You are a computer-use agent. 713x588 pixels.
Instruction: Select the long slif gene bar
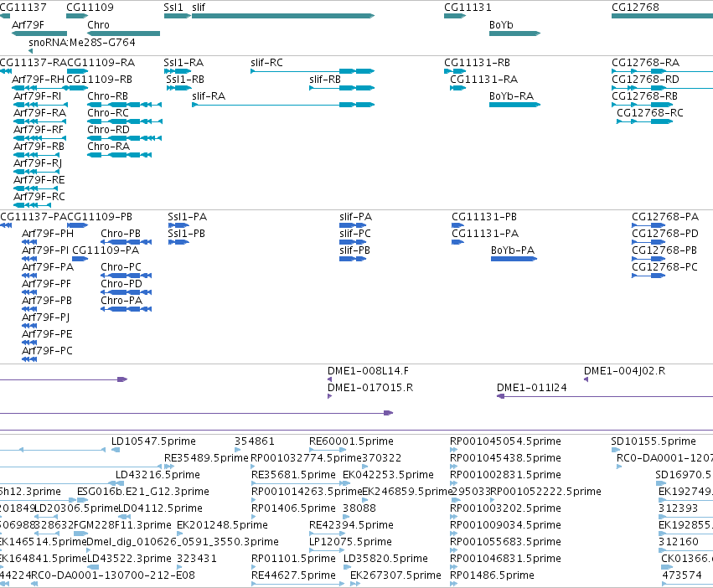coord(283,16)
